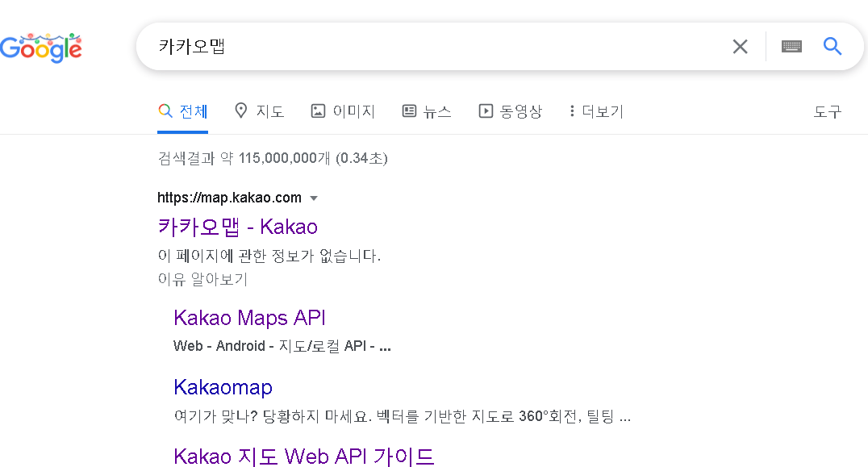The height and width of the screenshot is (467, 868).
Task: Switch to the 뉴스 tab
Action: 426,112
